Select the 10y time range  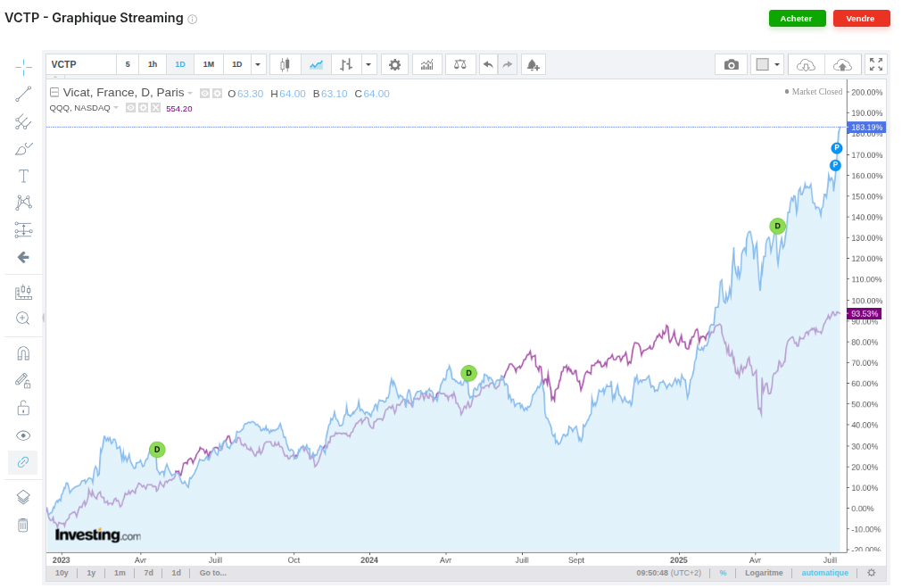(x=62, y=573)
